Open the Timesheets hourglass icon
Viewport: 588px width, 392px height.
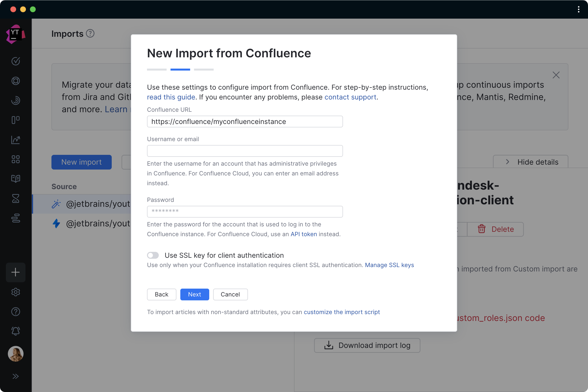pos(15,198)
